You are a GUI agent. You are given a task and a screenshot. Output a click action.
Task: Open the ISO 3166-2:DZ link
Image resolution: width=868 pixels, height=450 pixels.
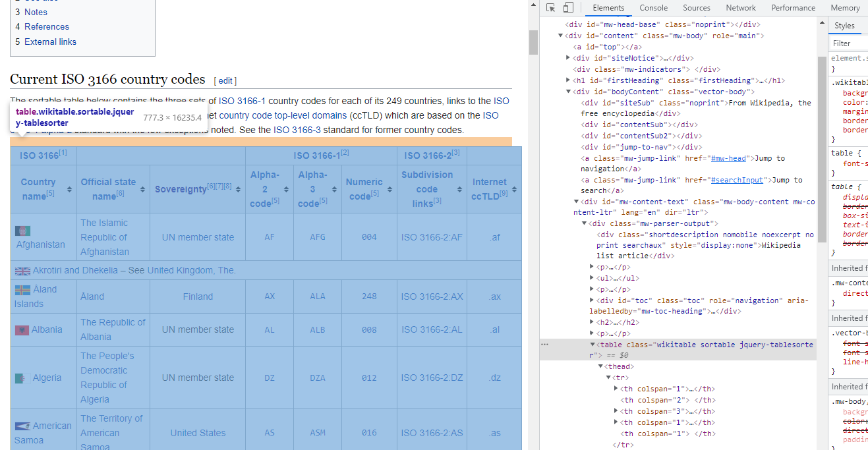coord(432,378)
